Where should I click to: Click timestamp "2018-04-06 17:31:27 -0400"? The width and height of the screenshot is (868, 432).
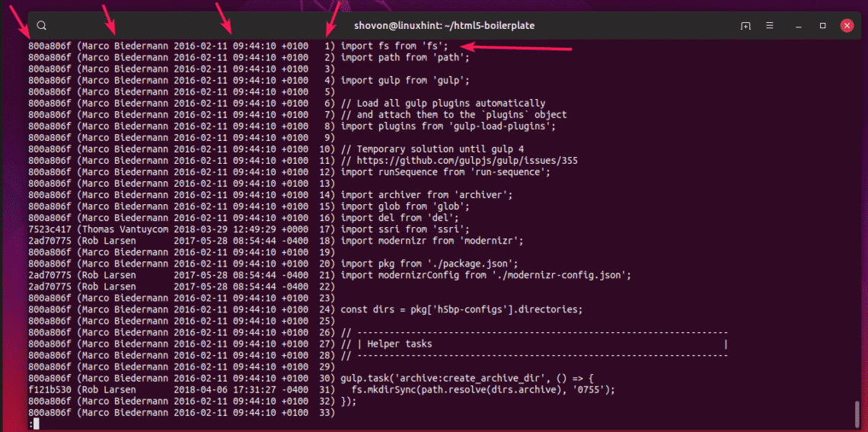[x=241, y=389]
